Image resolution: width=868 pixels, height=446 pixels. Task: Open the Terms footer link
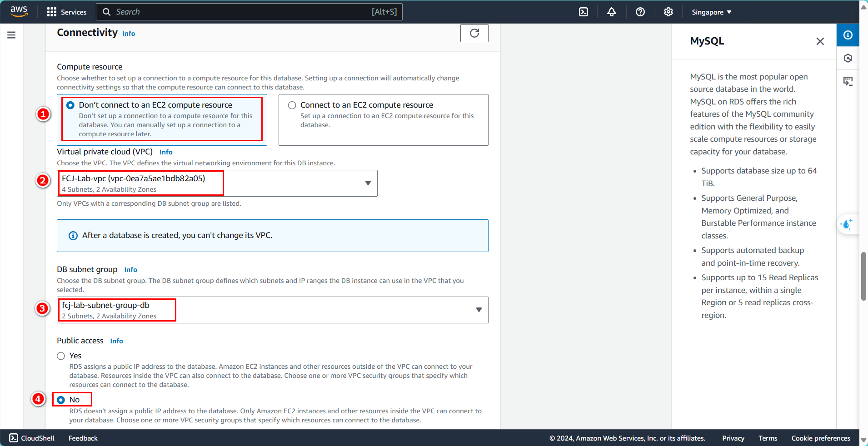tap(768, 438)
